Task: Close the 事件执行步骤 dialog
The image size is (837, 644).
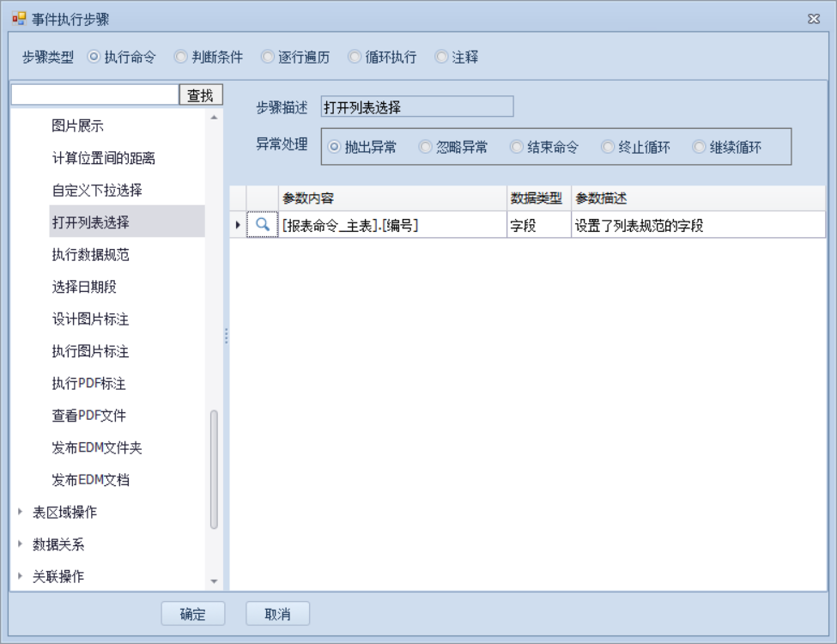Action: 814,19
